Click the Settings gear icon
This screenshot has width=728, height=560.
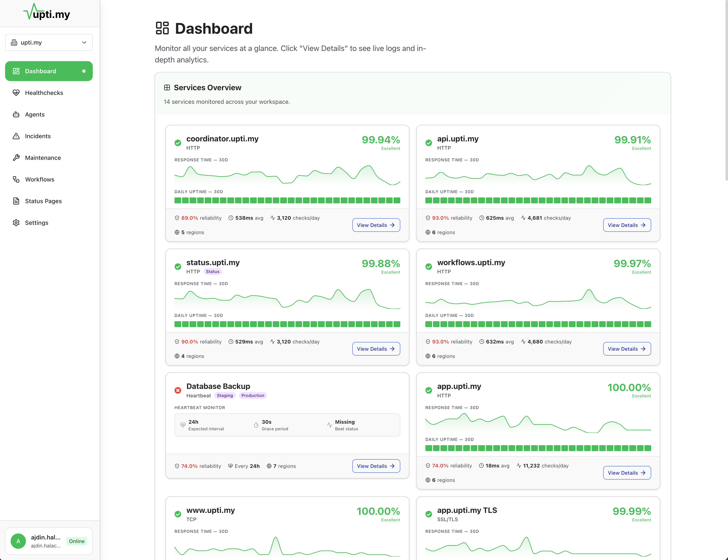point(16,223)
